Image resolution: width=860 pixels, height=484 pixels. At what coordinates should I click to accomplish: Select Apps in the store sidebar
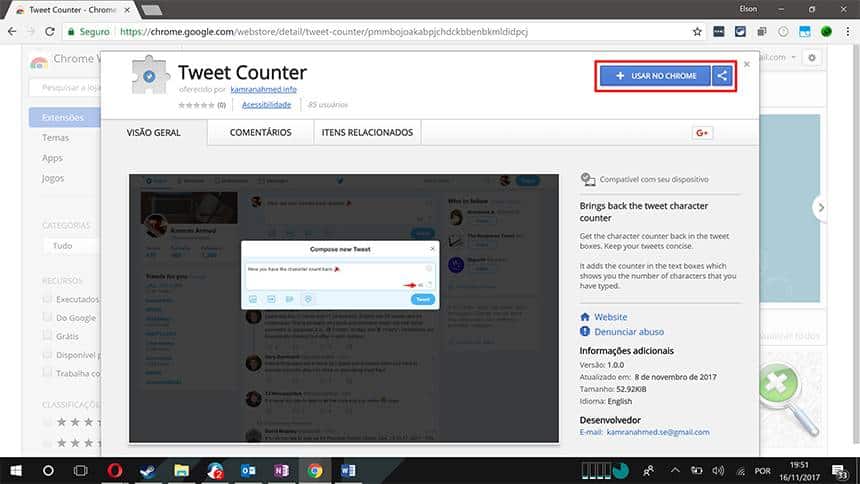52,158
